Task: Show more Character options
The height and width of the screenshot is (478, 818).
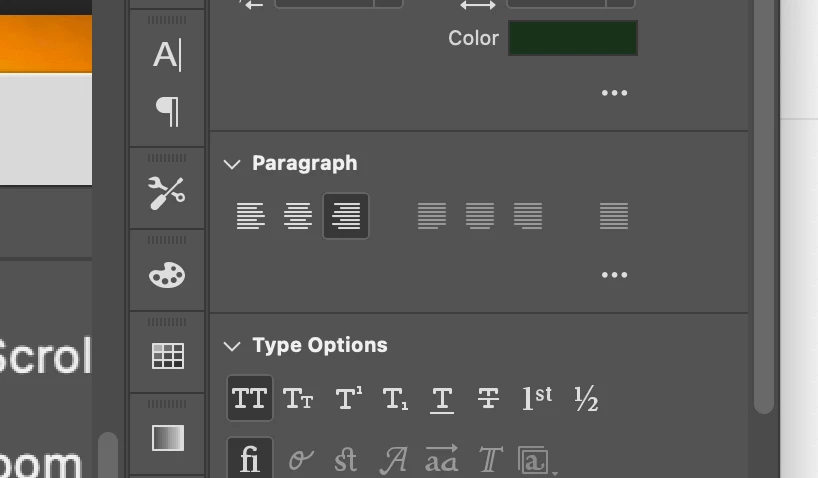Action: 614,93
